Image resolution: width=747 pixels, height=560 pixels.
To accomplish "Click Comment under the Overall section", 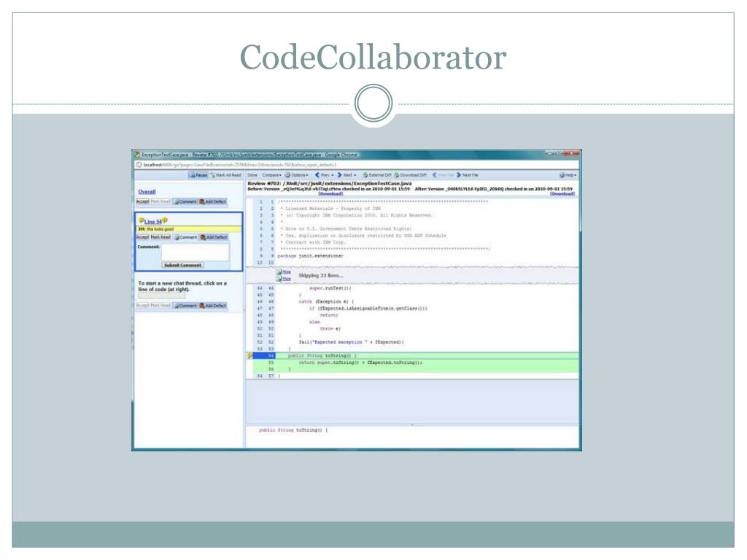I will [185, 201].
